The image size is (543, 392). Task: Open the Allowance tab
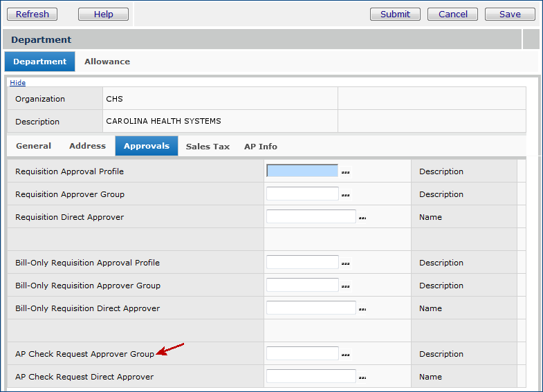107,62
